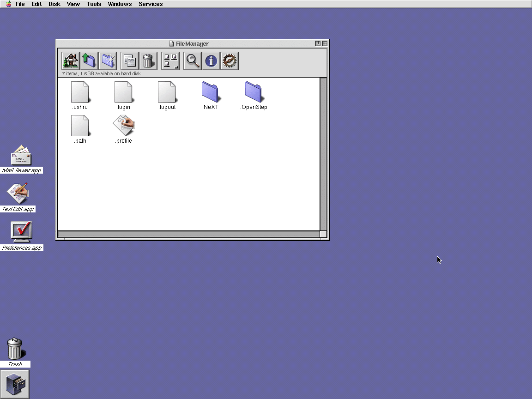Click the gear-shaped toolbar icon
532x399 pixels.
point(230,61)
